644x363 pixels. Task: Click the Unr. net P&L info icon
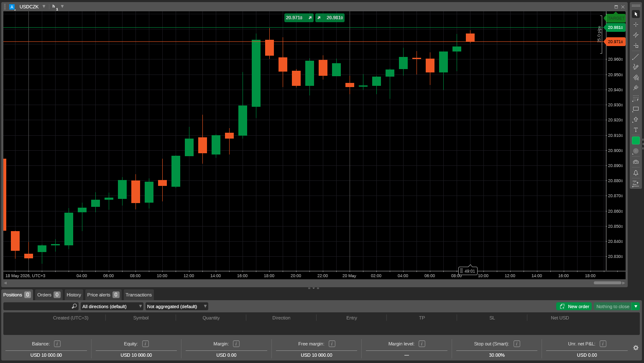(603, 344)
